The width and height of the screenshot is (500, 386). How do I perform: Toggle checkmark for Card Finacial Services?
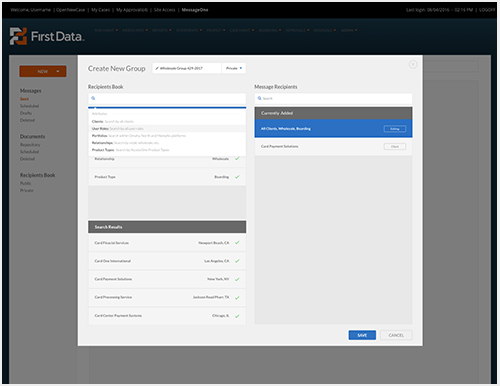[237, 243]
